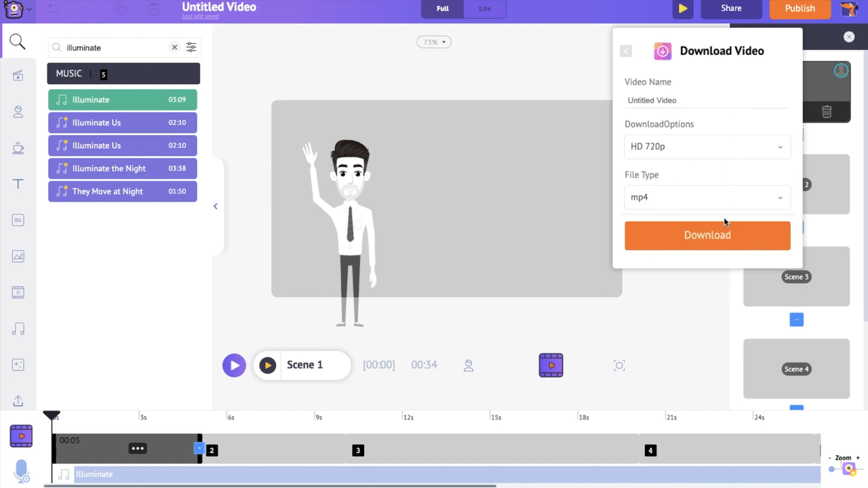This screenshot has height=488, width=868.
Task: Click the microphone voice-over icon
Action: (x=22, y=470)
